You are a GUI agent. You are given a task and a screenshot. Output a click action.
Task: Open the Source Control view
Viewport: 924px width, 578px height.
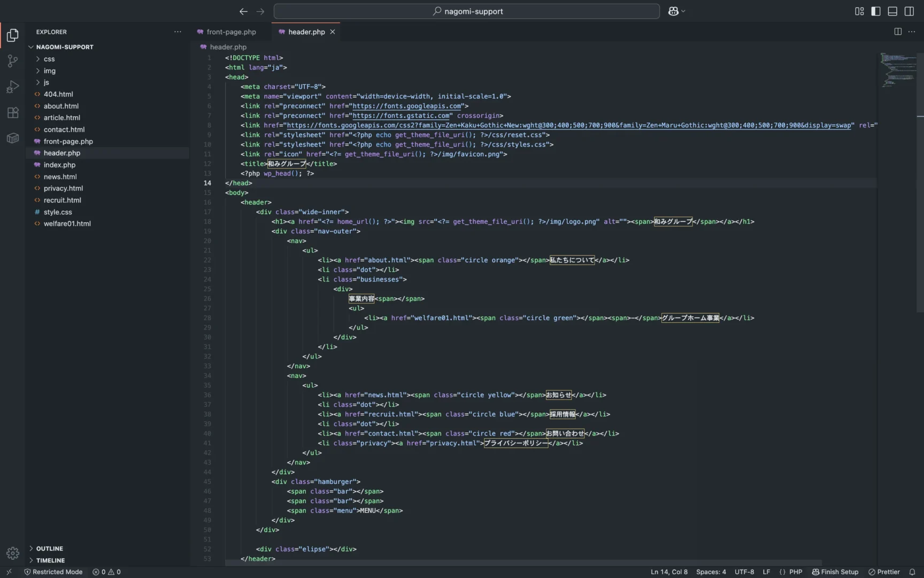[12, 61]
